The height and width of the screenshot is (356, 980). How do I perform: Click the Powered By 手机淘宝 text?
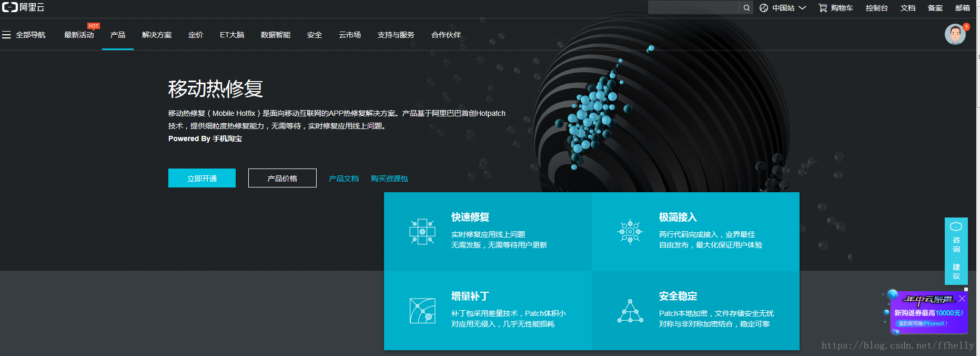[x=205, y=139]
